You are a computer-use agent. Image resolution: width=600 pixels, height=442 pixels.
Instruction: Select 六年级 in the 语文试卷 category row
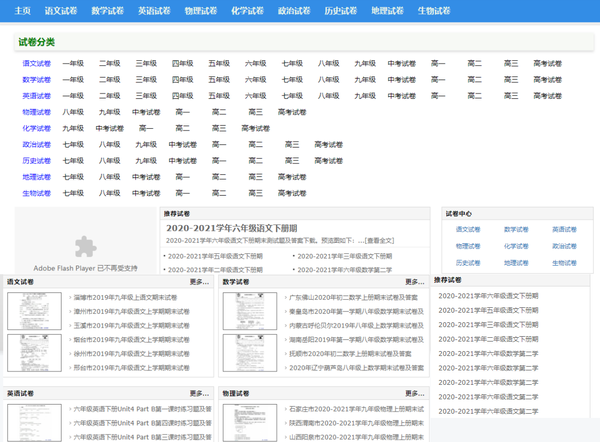256,64
